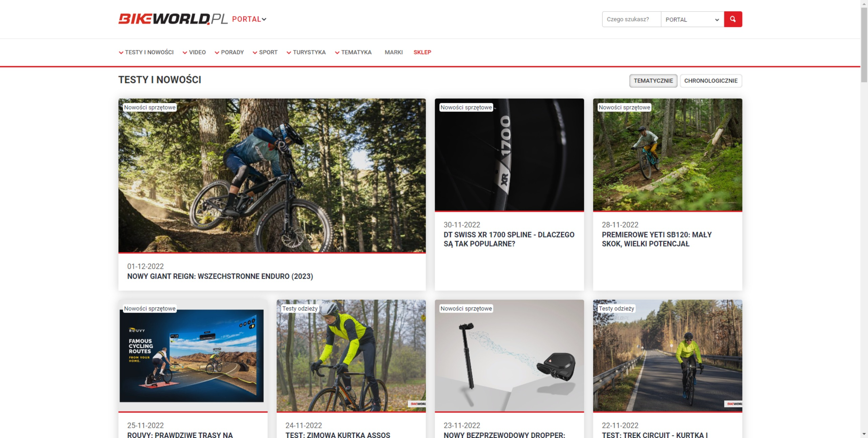Click 'Testy odzieży' tag on Assos jacket card
868x438 pixels.
[x=300, y=308]
